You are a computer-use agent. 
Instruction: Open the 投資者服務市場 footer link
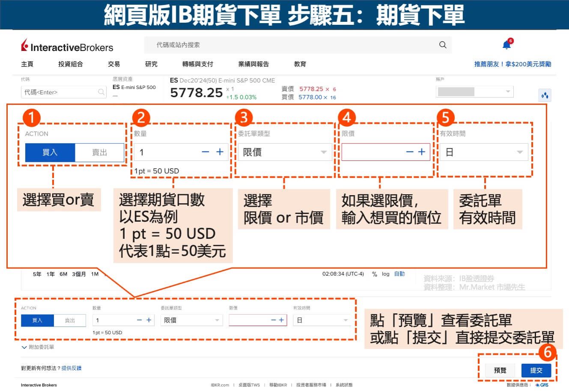click(x=311, y=385)
